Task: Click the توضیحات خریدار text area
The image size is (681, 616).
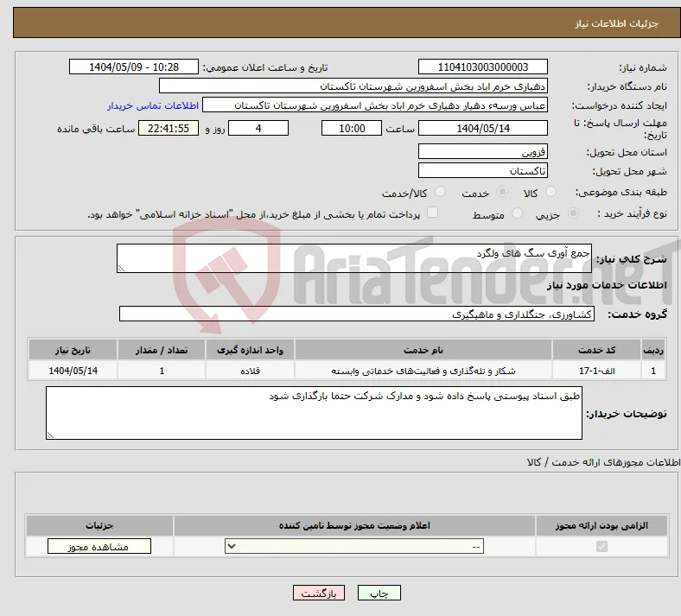Action: click(x=314, y=413)
